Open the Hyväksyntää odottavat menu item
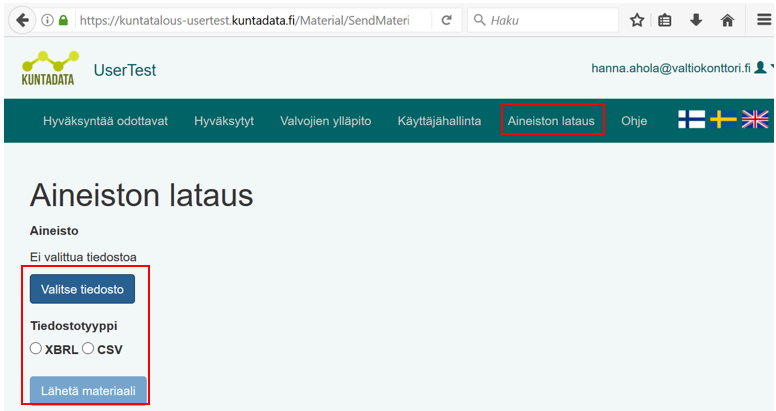Image resolution: width=776 pixels, height=411 pixels. 105,121
